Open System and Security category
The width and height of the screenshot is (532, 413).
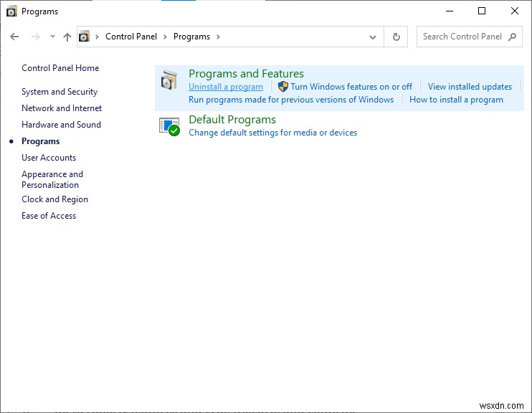[60, 92]
